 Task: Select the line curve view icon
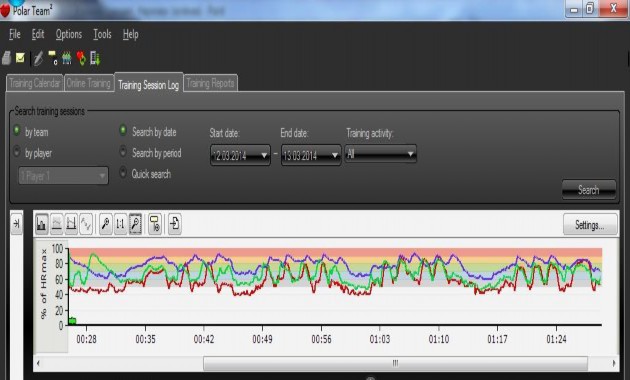tap(86, 224)
